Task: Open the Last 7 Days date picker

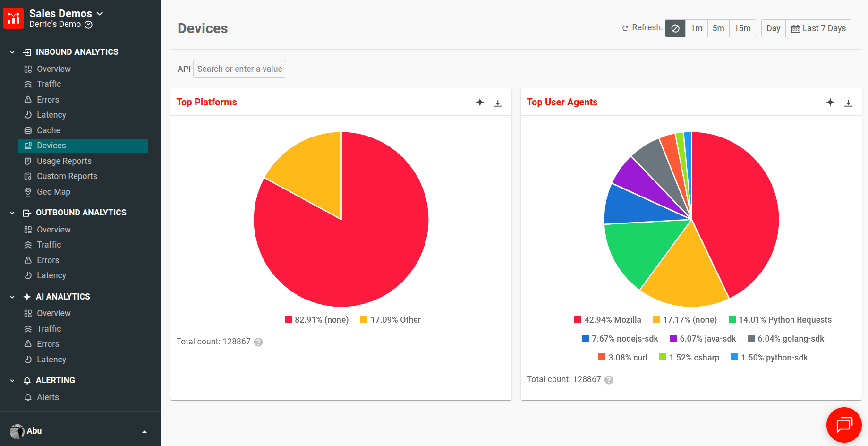Action: point(818,28)
